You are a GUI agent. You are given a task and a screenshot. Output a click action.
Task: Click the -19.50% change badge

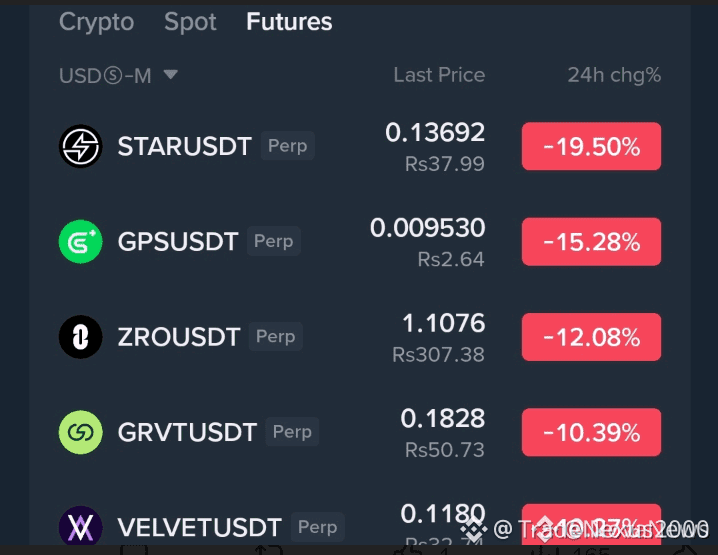[591, 147]
